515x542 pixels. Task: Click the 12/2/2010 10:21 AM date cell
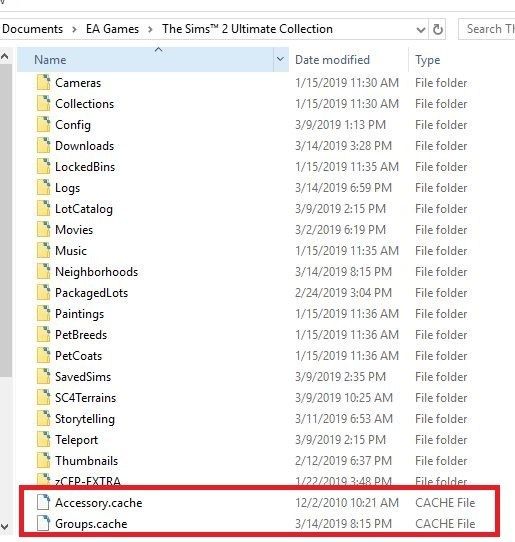[x=347, y=503]
